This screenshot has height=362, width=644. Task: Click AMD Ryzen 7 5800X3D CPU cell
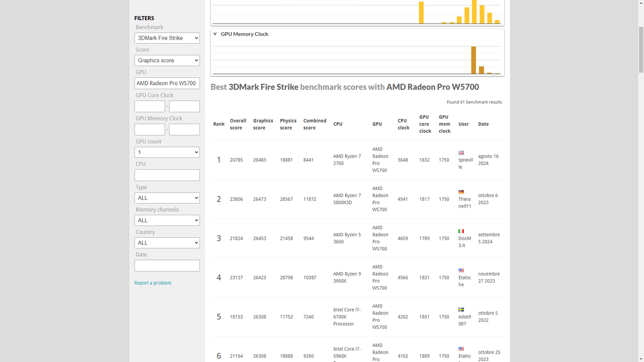347,199
